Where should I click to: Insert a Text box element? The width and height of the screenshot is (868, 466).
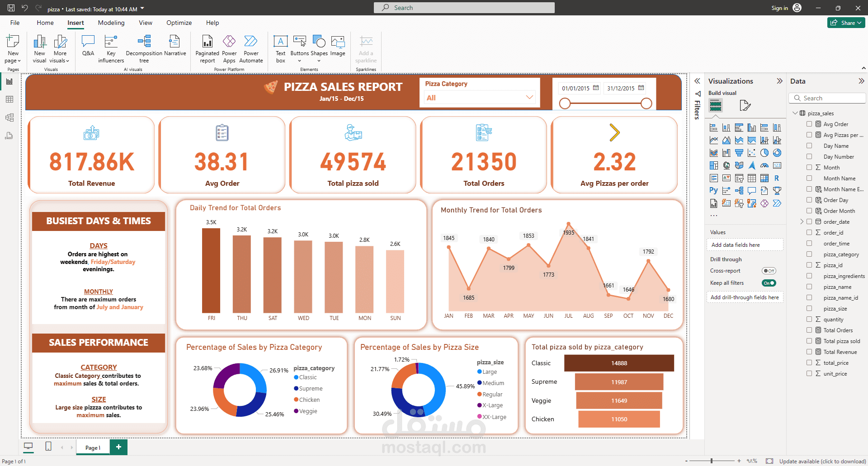click(x=281, y=49)
